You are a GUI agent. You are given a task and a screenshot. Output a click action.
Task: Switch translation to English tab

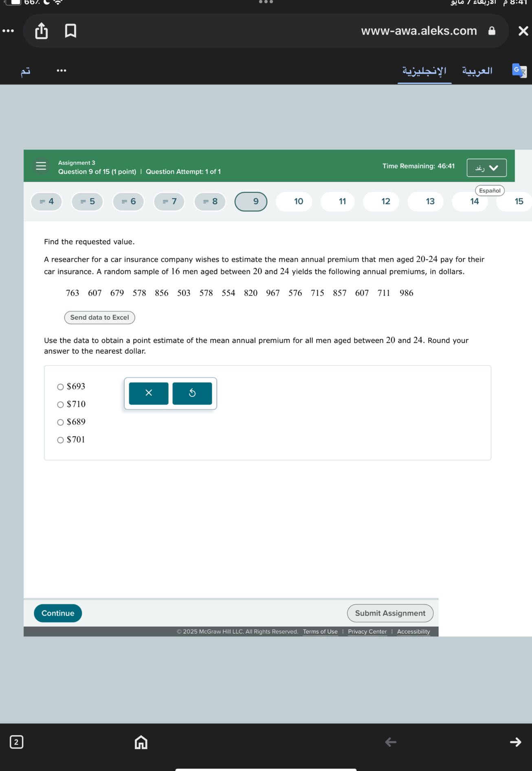pos(424,71)
